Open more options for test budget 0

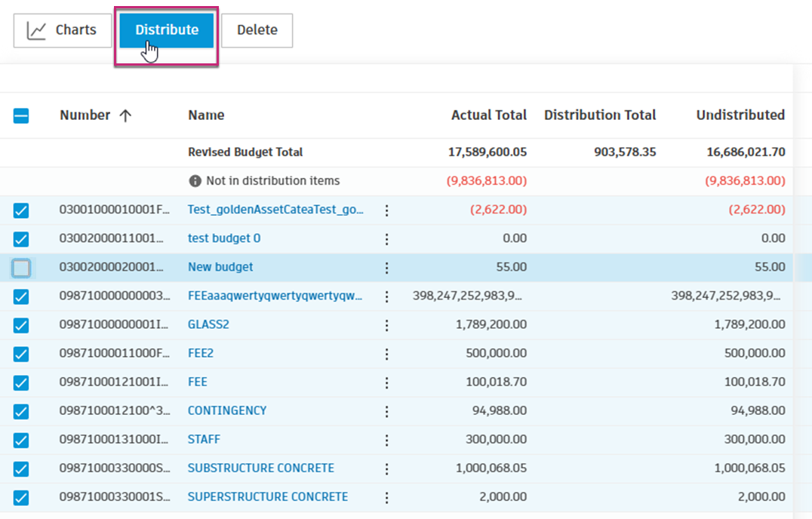point(386,239)
